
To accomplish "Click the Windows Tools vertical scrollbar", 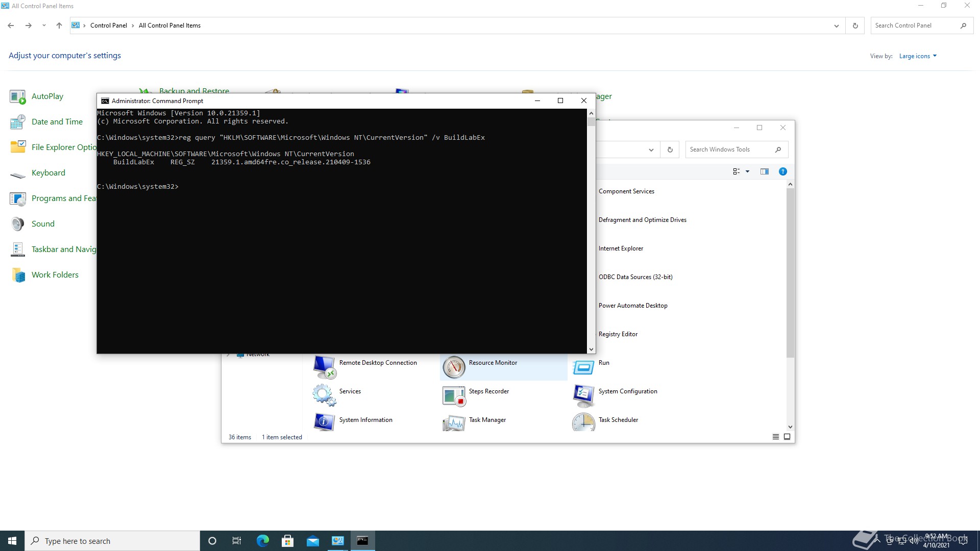I will [x=790, y=272].
